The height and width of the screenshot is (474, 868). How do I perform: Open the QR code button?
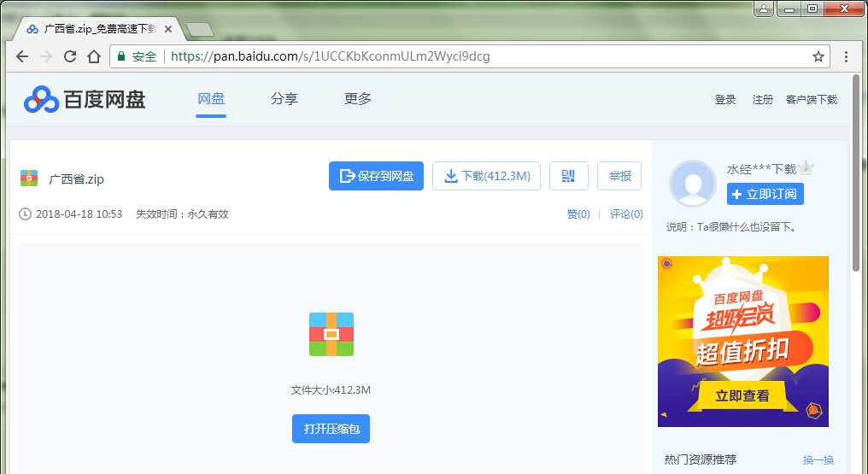(568, 176)
